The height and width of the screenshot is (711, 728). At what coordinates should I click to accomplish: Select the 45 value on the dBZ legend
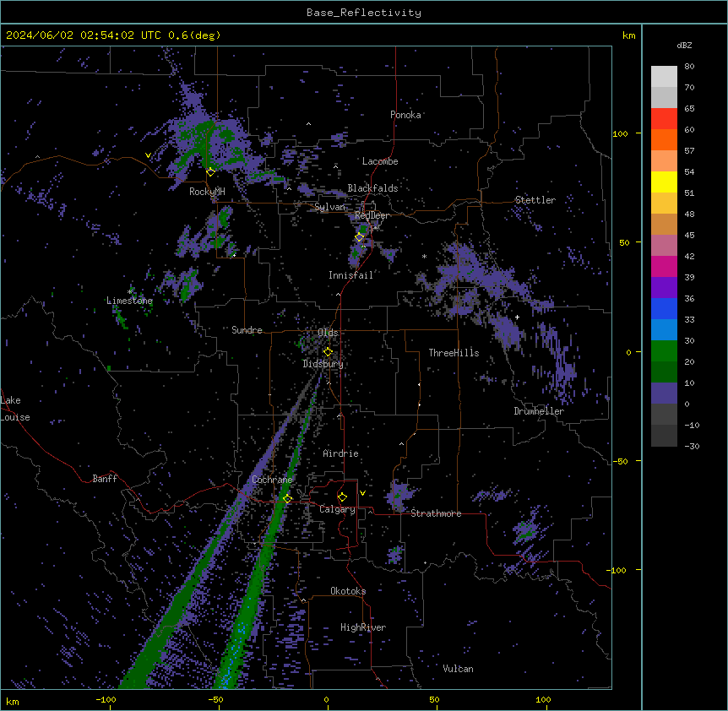(x=689, y=236)
